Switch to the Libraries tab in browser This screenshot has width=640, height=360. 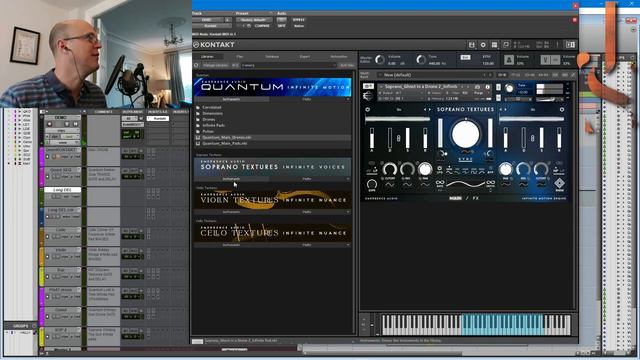pyautogui.click(x=207, y=56)
